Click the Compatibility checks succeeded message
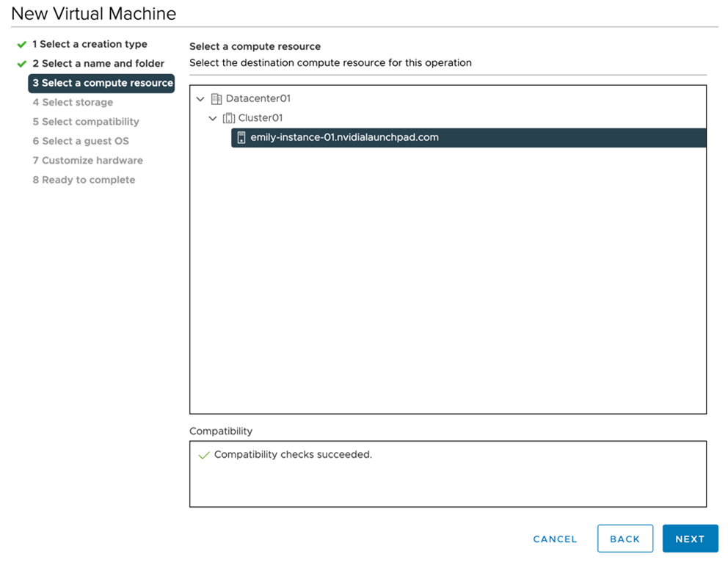Screen dimensions: 728x565 point(293,455)
